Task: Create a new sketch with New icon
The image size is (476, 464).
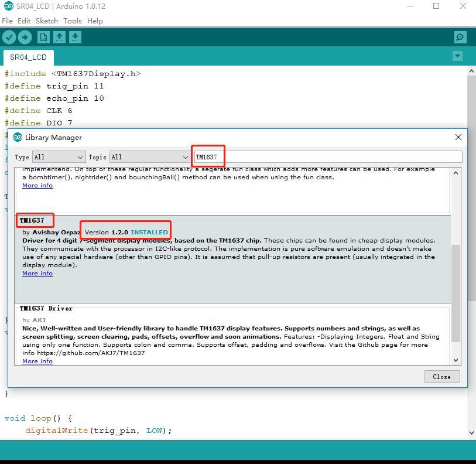Action: pos(43,37)
